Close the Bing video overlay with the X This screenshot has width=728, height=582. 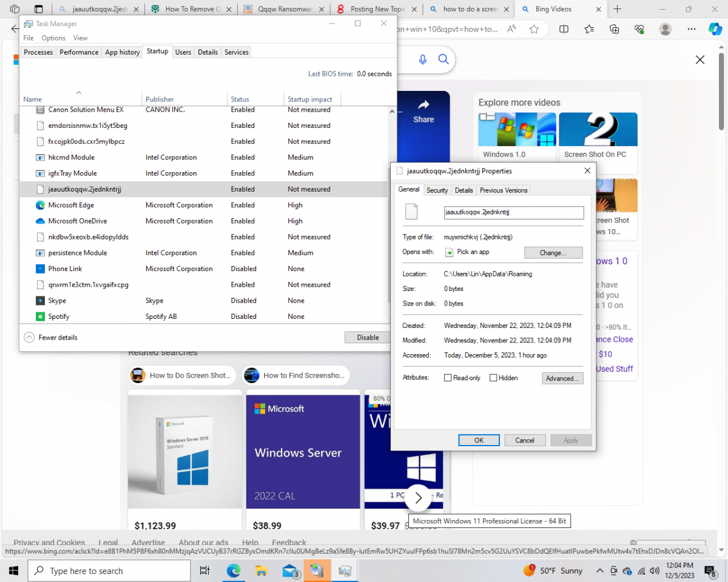click(700, 59)
